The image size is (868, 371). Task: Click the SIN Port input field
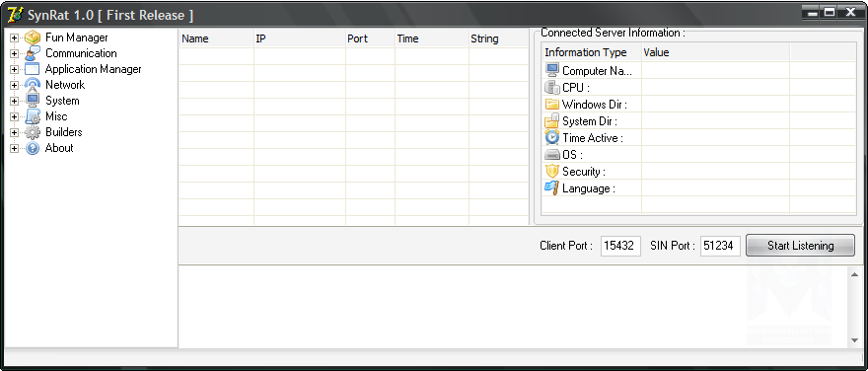pos(720,246)
